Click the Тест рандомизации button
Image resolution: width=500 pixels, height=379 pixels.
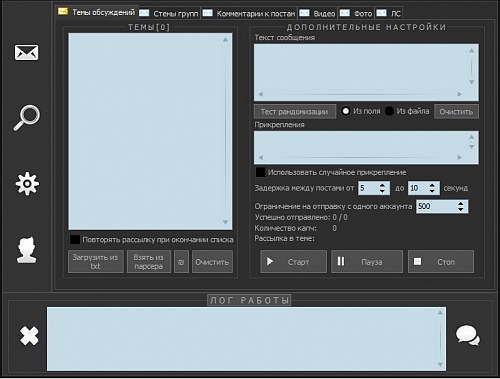point(295,112)
